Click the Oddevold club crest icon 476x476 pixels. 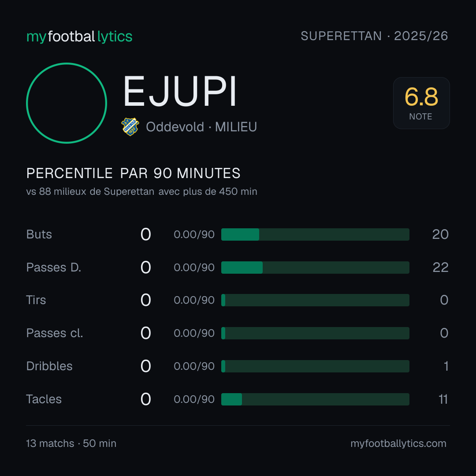(130, 127)
